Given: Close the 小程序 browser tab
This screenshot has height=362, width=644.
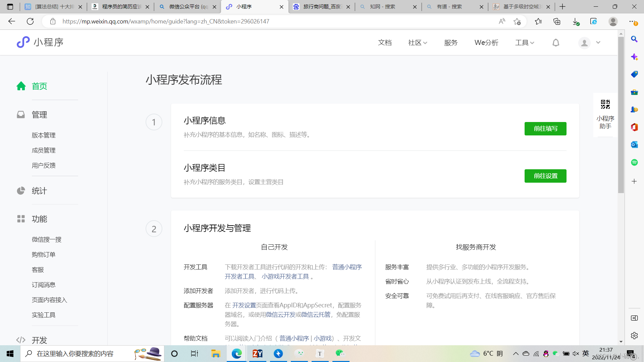Looking at the screenshot, I should pos(281,7).
